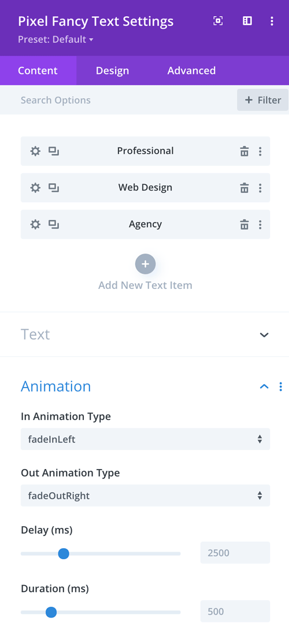Open header three-dot options menu
289x644 pixels.
point(272,21)
